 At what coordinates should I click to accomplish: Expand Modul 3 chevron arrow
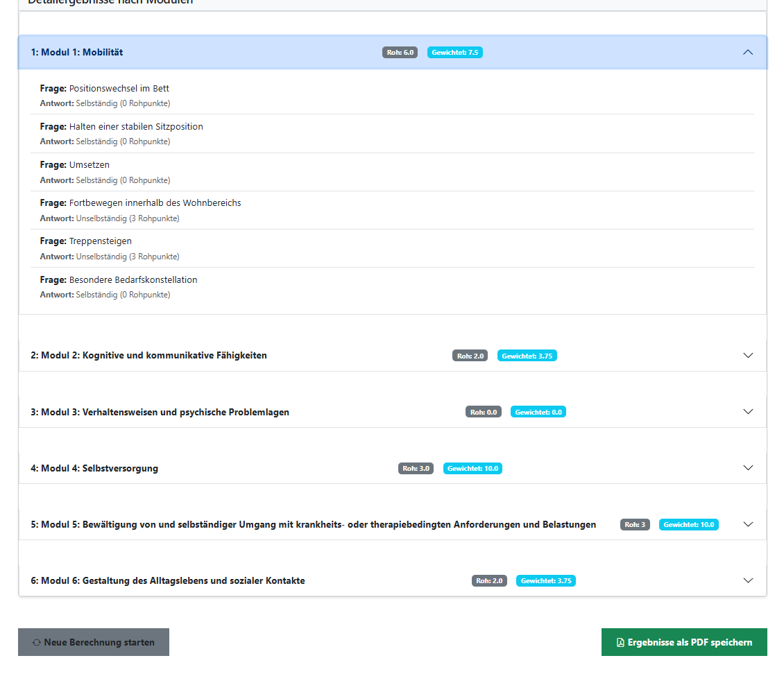[747, 411]
